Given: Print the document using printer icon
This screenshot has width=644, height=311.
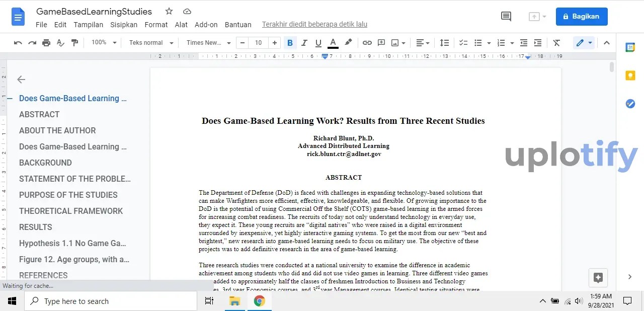Looking at the screenshot, I should 46,43.
